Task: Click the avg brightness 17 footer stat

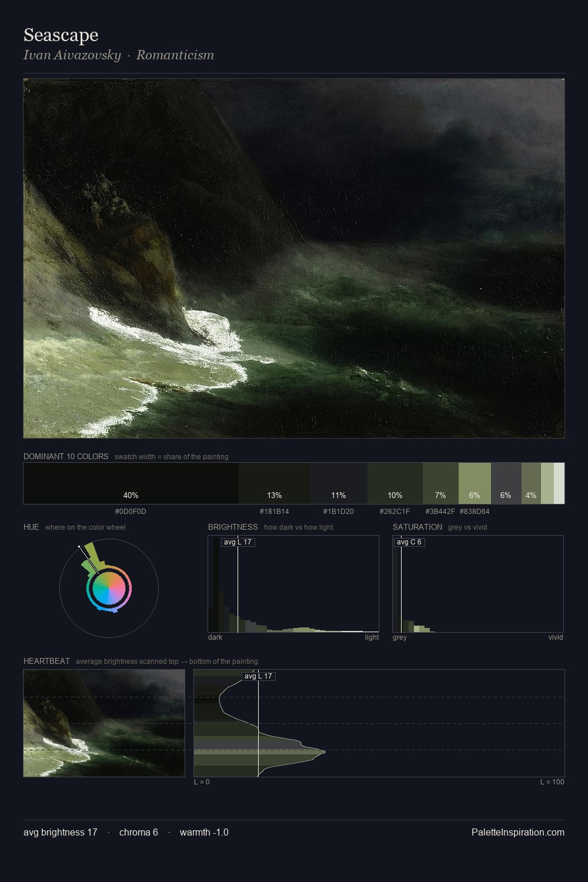Action: (61, 832)
